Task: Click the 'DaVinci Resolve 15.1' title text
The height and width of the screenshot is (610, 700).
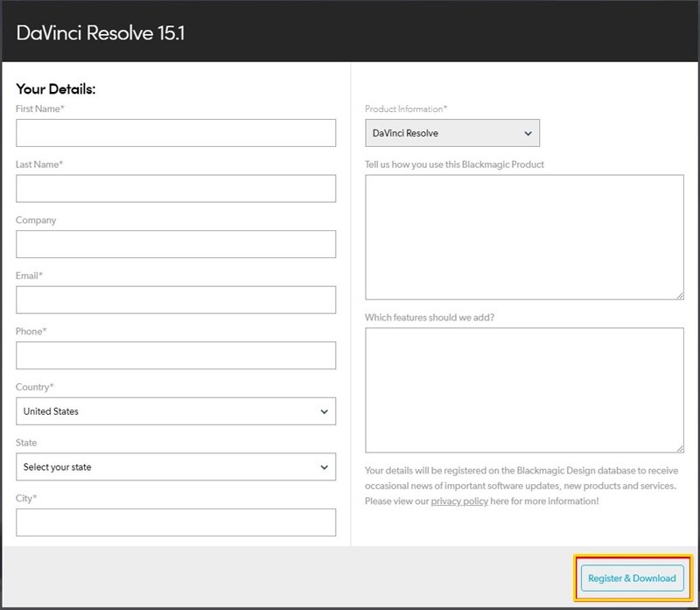Action: [x=101, y=33]
